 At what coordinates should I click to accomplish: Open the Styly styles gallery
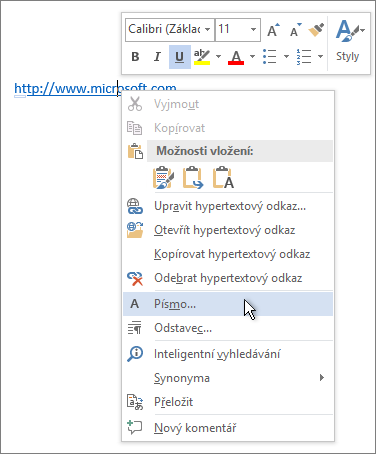(348, 42)
